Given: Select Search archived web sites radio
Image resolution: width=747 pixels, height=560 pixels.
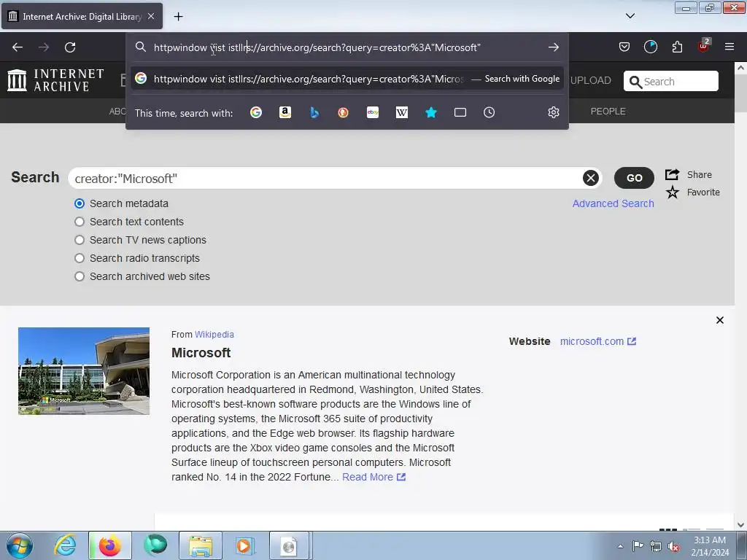Looking at the screenshot, I should coord(80,276).
